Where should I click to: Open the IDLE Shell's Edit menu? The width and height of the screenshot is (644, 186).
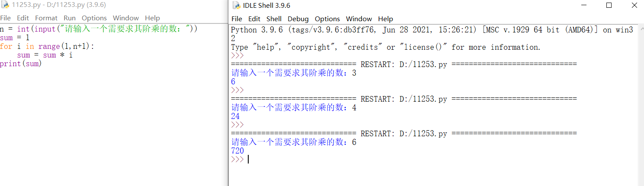[x=254, y=19]
